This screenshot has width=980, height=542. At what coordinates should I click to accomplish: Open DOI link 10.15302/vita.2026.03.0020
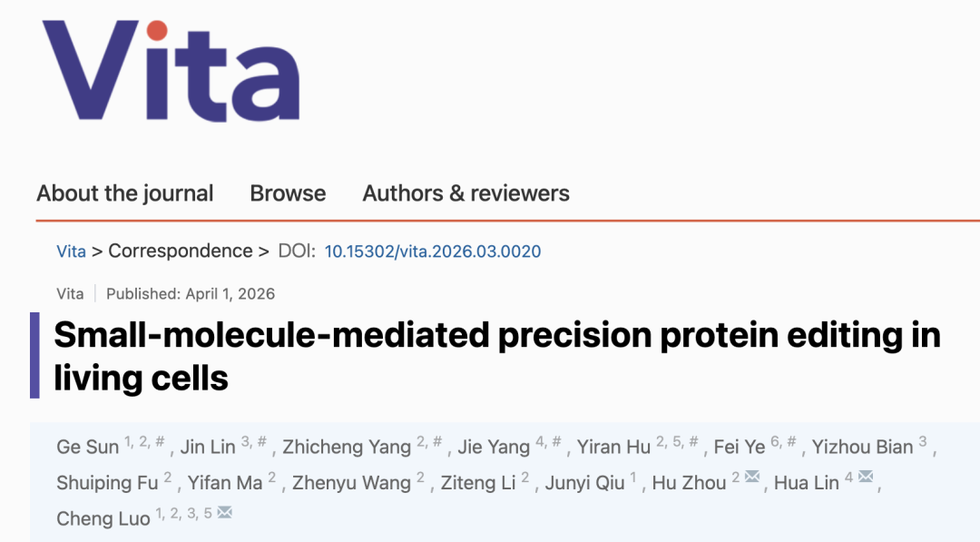point(432,251)
